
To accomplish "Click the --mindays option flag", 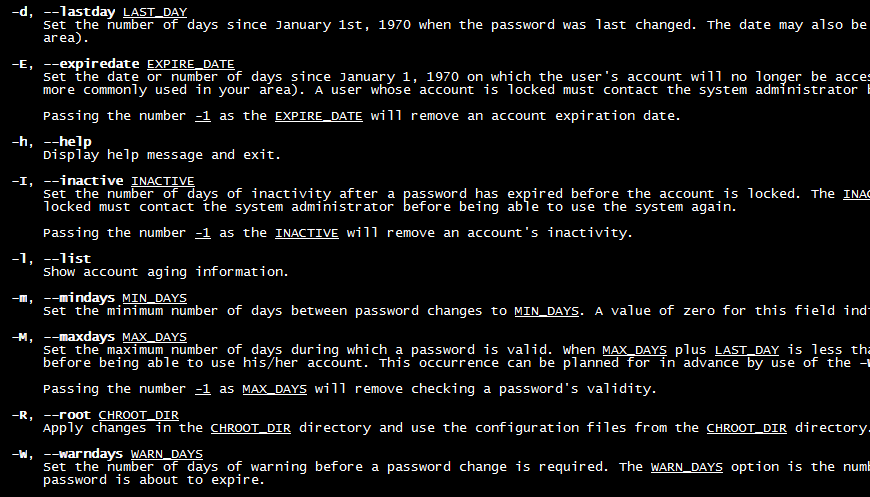I will [x=79, y=298].
